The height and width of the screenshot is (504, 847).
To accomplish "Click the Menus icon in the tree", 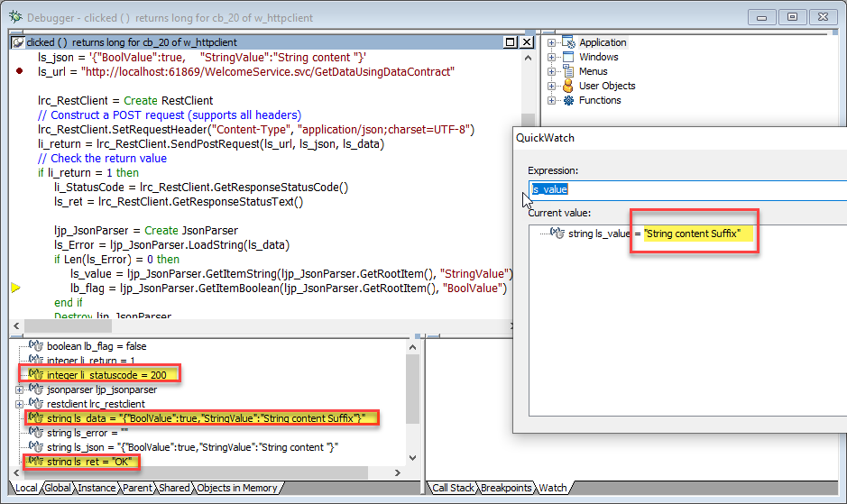I will [568, 71].
